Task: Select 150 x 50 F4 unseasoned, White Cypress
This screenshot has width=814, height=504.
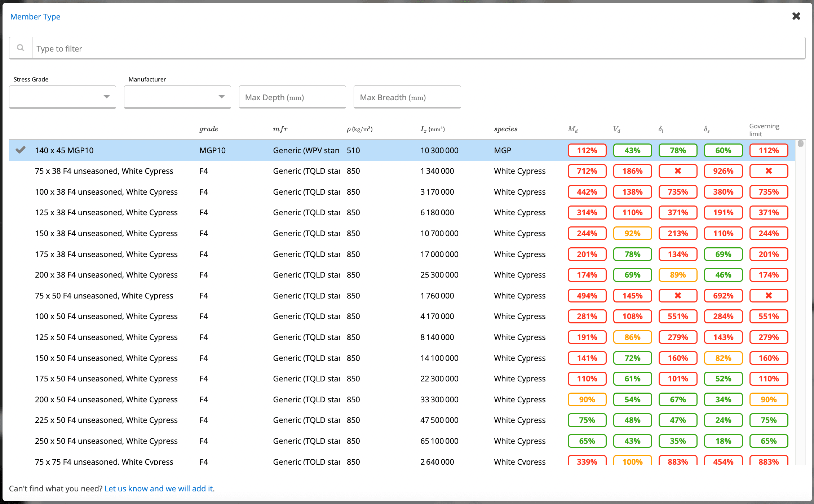Action: pyautogui.click(x=402, y=358)
